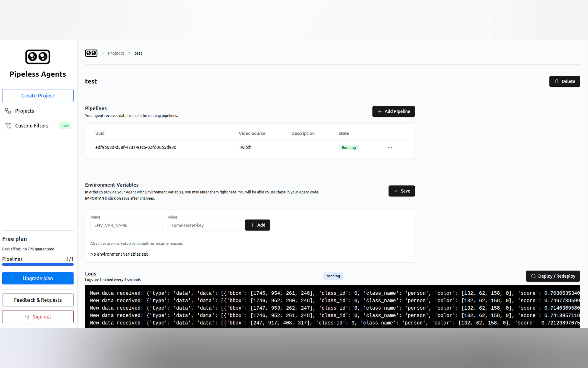Click the Custom Filters funnel icon
Viewport: 588px width, 368px height.
pos(8,126)
